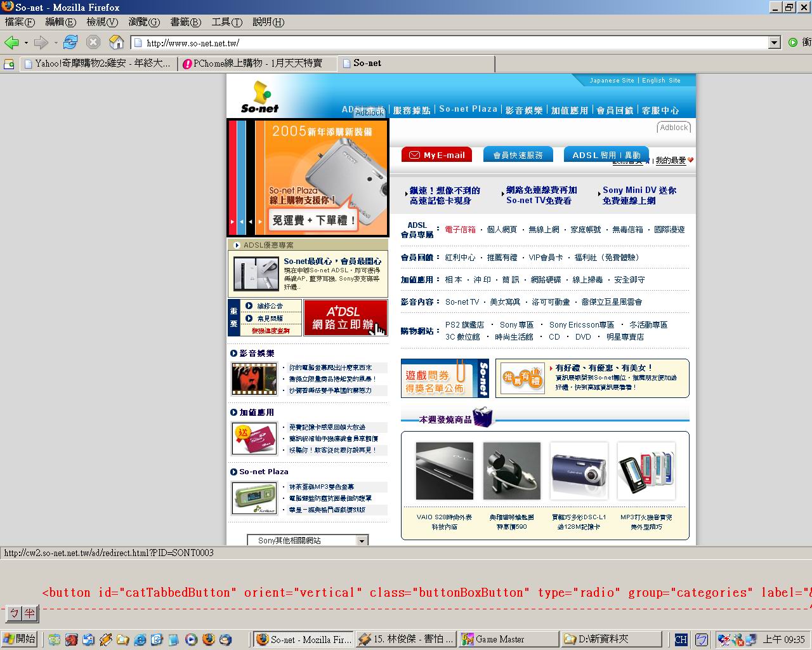
Task: Go to the Home page icon
Action: 116,43
